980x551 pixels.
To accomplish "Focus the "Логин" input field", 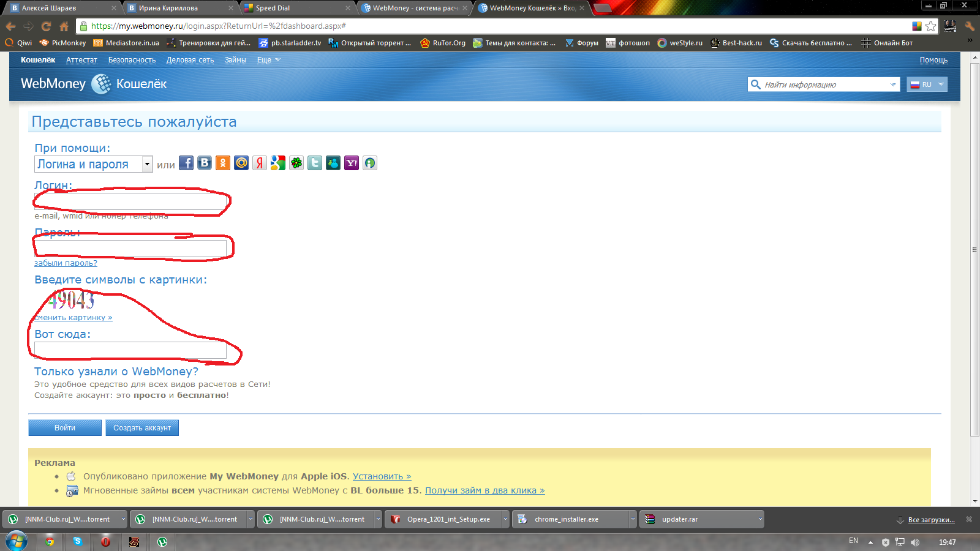I will click(130, 201).
